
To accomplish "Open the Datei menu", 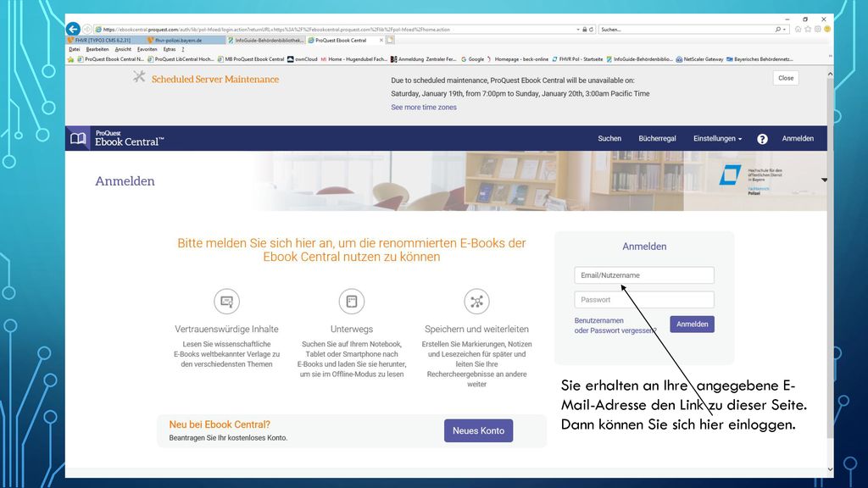I will [75, 49].
